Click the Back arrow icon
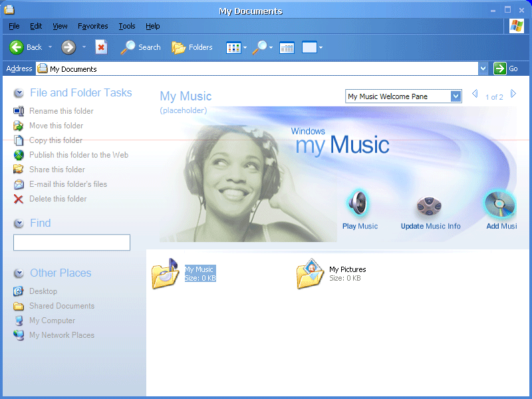This screenshot has width=532, height=399. [17, 47]
